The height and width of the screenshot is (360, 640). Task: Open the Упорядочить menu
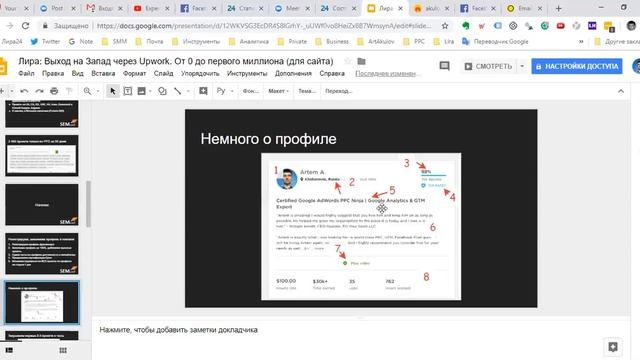coord(200,73)
